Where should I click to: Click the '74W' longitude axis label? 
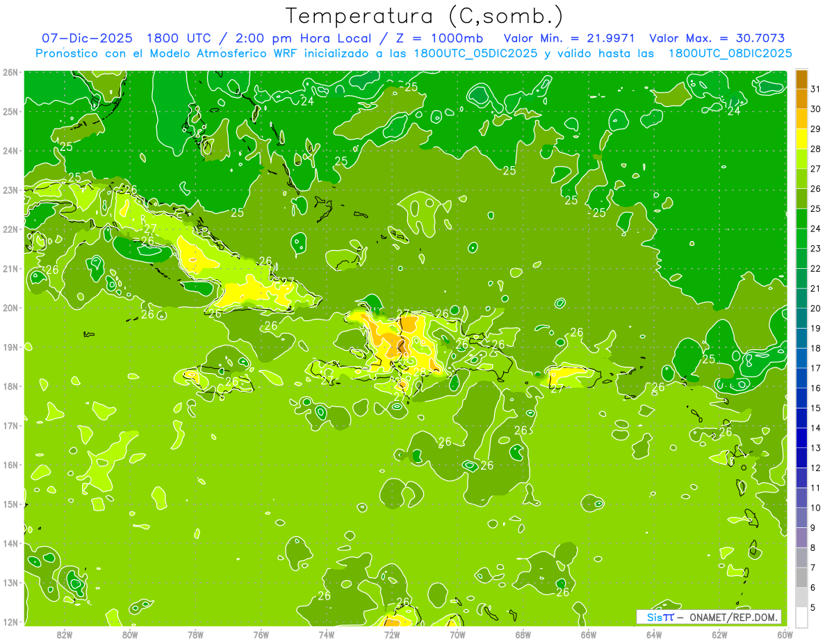point(326,635)
